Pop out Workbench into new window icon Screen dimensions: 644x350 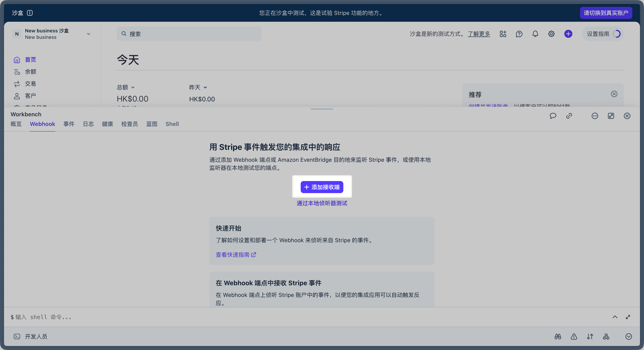pos(611,116)
